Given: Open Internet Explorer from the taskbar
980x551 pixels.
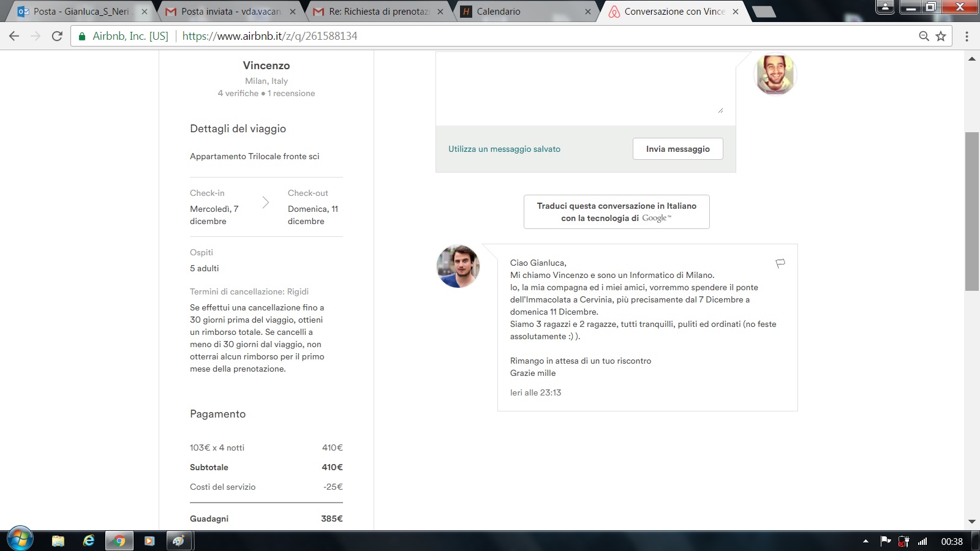Looking at the screenshot, I should click(89, 541).
